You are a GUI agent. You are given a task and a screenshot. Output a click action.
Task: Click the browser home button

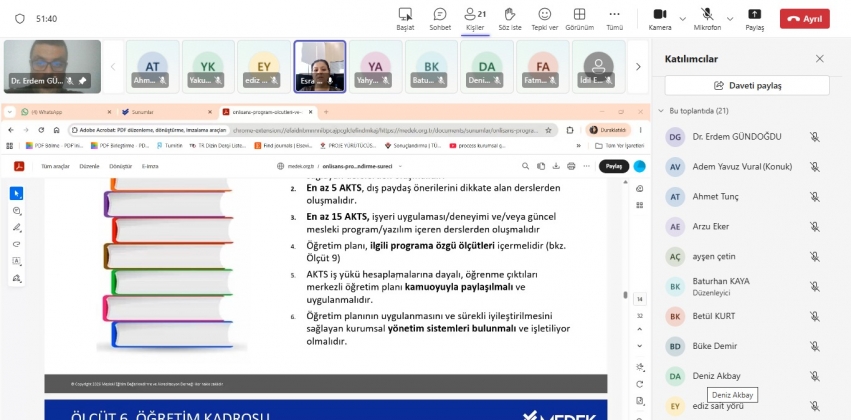click(x=56, y=130)
